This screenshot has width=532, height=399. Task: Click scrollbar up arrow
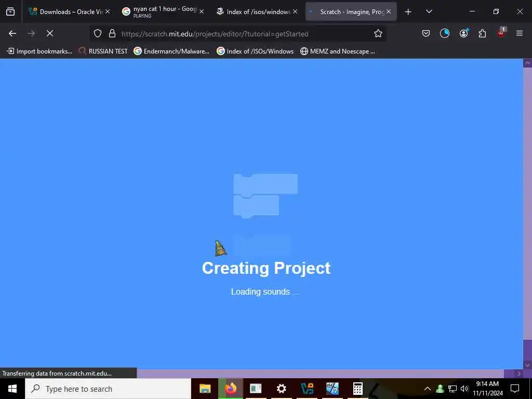click(527, 63)
